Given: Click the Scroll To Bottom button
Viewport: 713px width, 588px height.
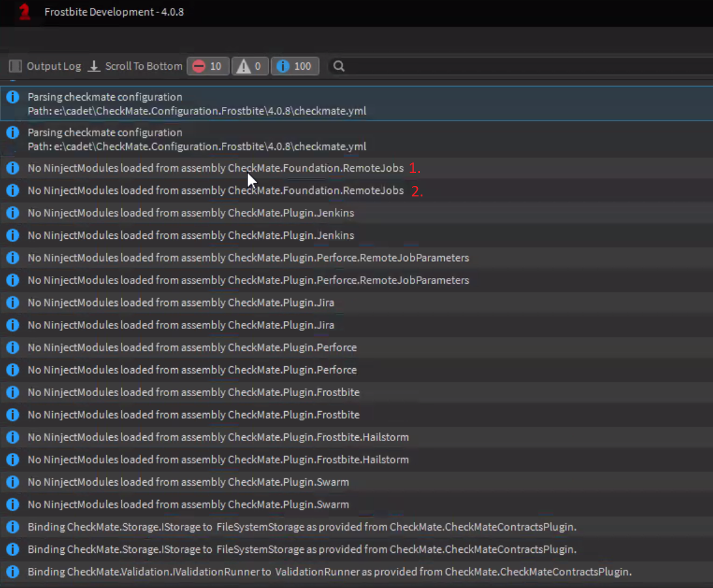Looking at the screenshot, I should tap(135, 67).
